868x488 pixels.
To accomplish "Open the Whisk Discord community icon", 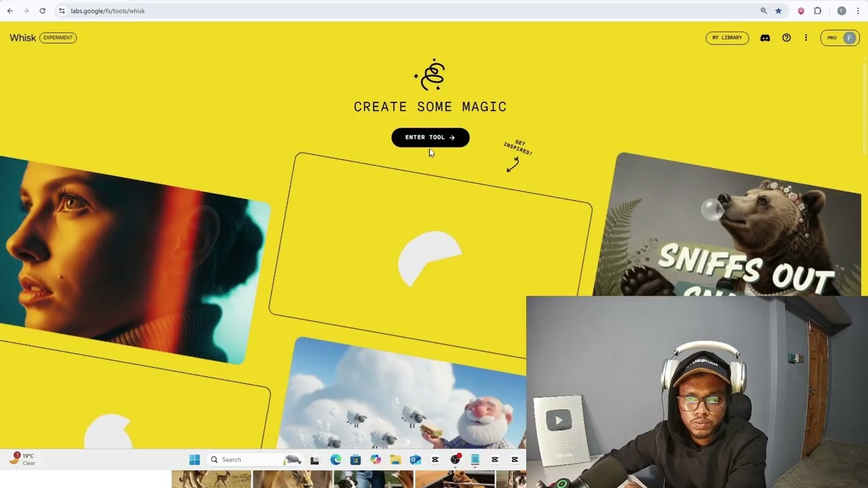I will coord(765,38).
